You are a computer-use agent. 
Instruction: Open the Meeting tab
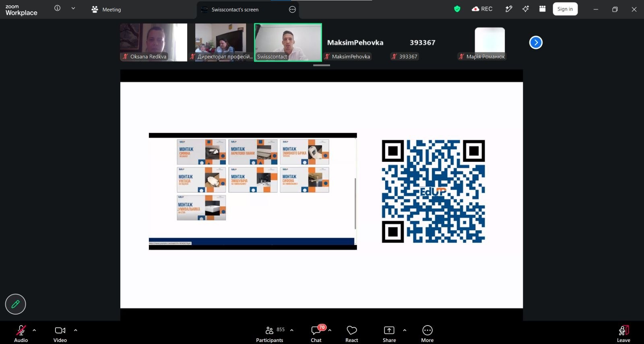coord(106,9)
